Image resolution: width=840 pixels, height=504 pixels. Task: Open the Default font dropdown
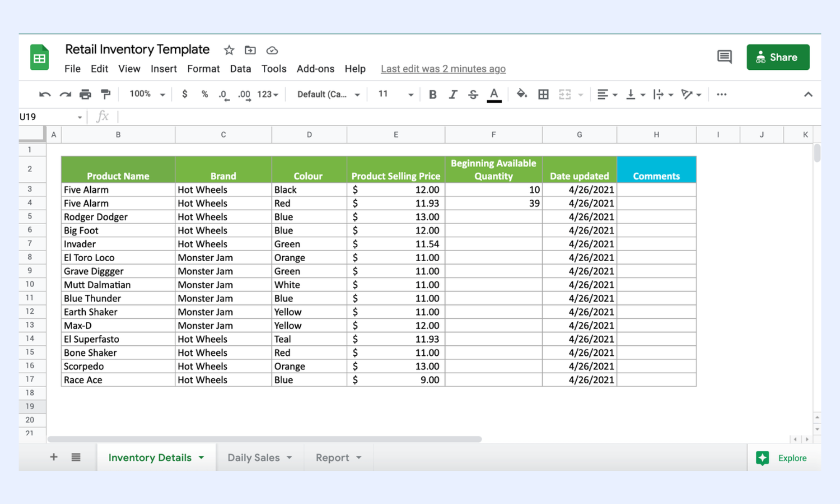pos(328,94)
